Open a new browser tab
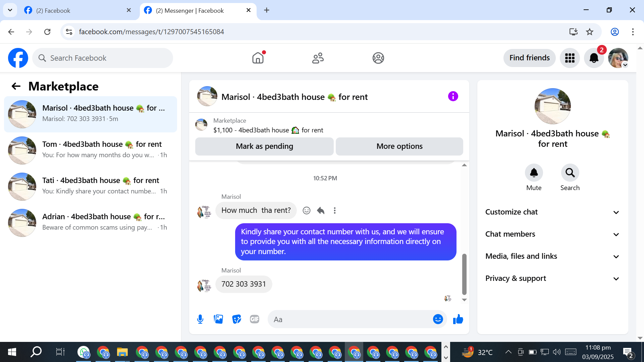The image size is (644, 362). point(267,10)
